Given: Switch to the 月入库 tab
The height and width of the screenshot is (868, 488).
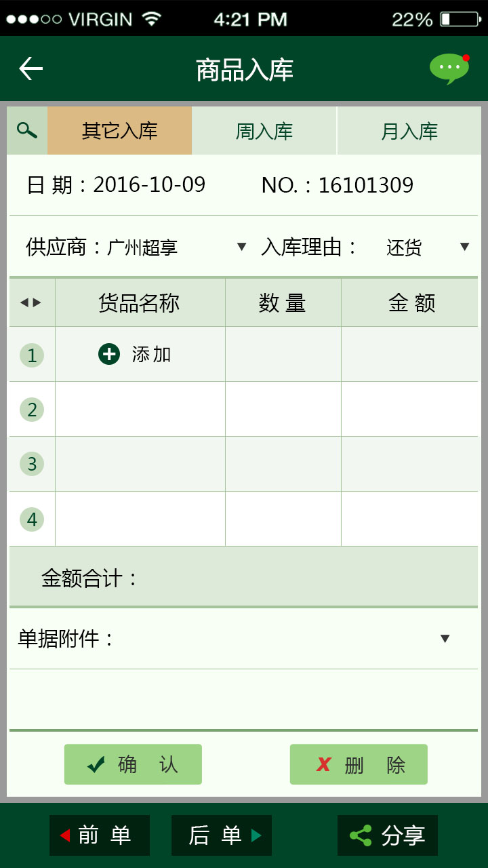Looking at the screenshot, I should (x=409, y=130).
